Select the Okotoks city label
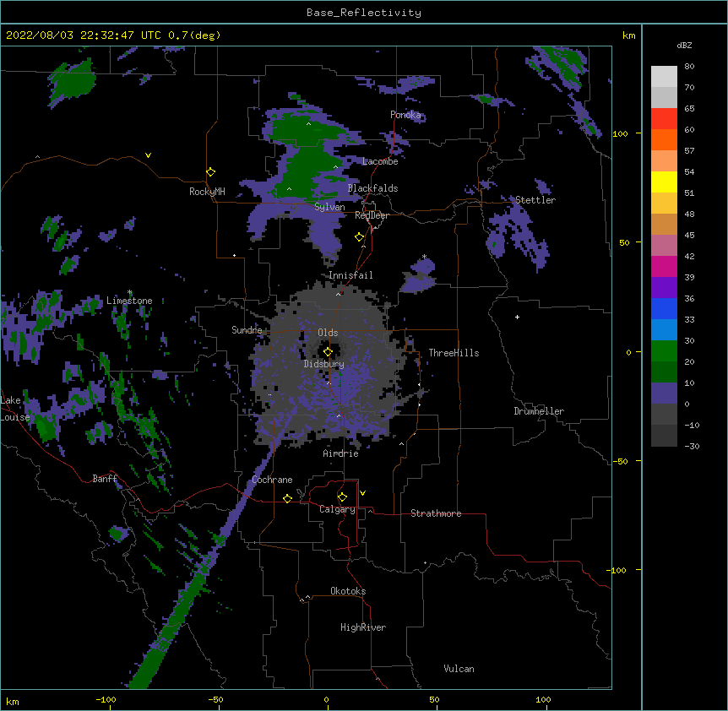728x711 pixels. tap(348, 591)
